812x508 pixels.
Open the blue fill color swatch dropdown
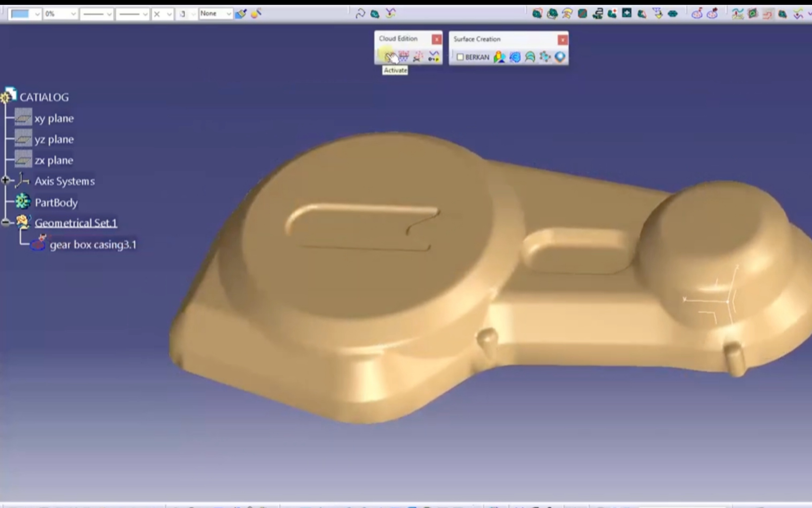tap(37, 14)
